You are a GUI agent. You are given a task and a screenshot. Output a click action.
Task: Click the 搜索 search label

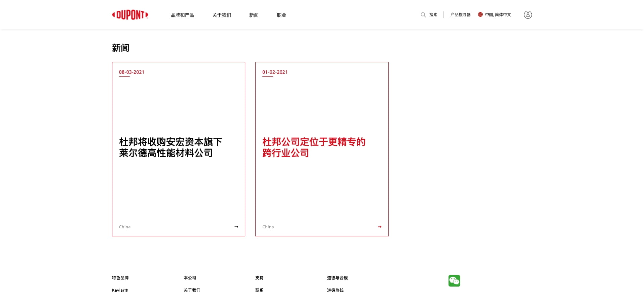pos(433,15)
